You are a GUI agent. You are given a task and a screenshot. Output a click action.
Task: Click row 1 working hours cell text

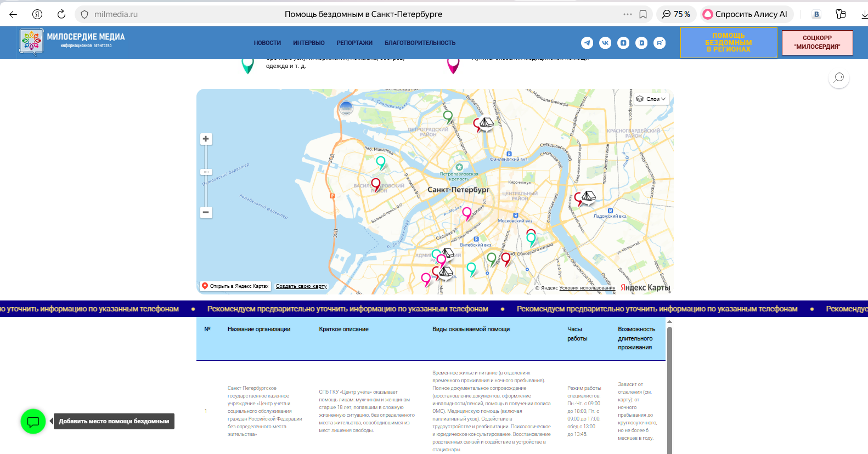pos(584,411)
